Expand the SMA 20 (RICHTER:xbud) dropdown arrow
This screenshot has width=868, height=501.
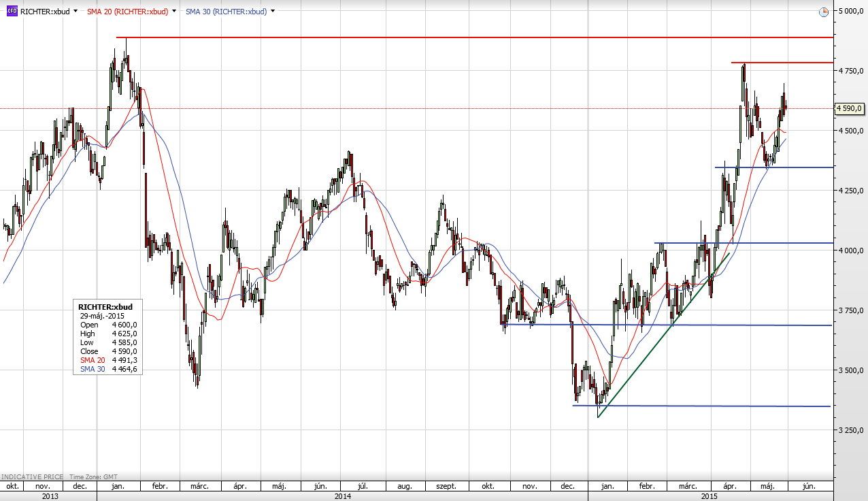click(175, 12)
